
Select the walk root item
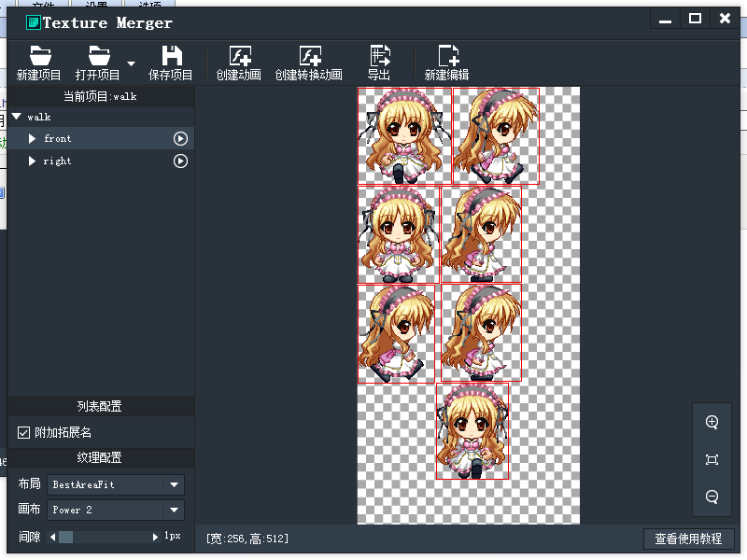tap(101, 117)
